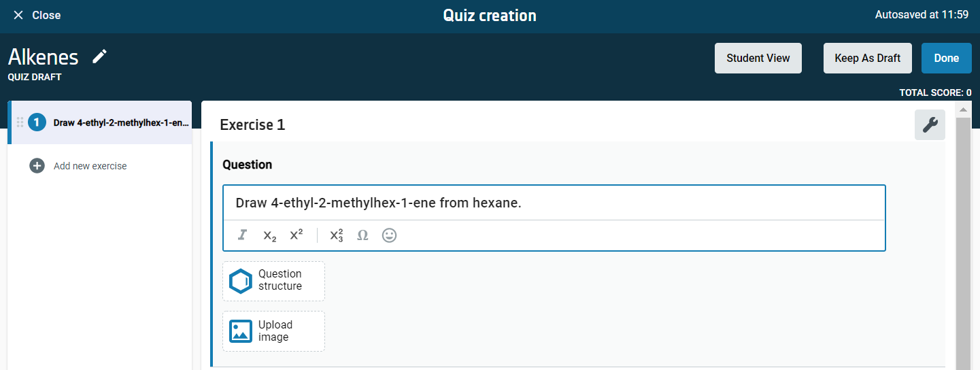Close the quiz creation screen
Viewport: 980px width, 370px height.
tap(37, 15)
